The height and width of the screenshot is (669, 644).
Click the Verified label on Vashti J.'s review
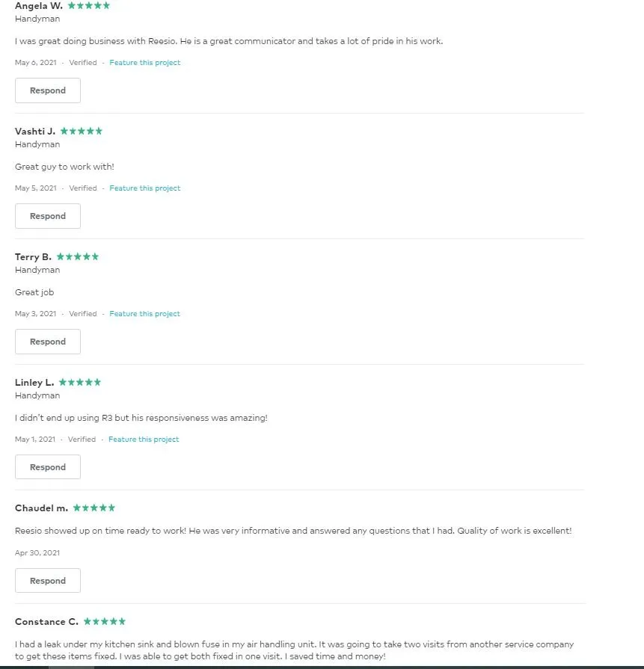pyautogui.click(x=83, y=188)
